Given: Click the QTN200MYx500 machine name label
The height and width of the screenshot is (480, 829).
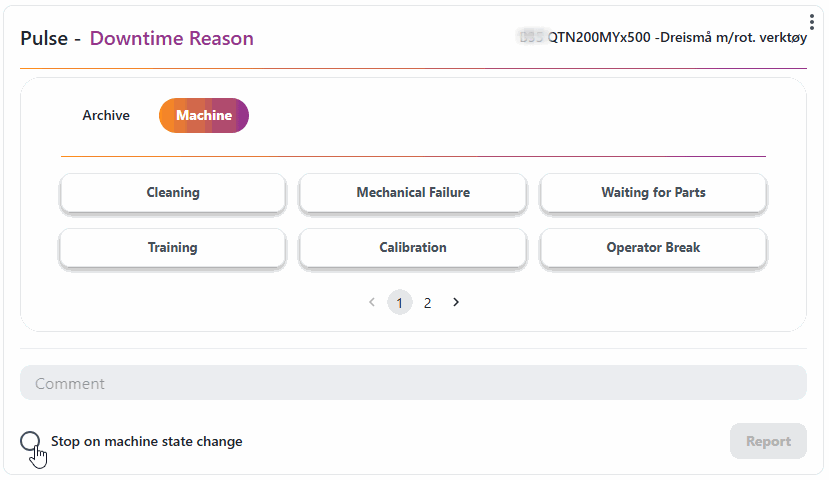Looking at the screenshot, I should [x=677, y=37].
